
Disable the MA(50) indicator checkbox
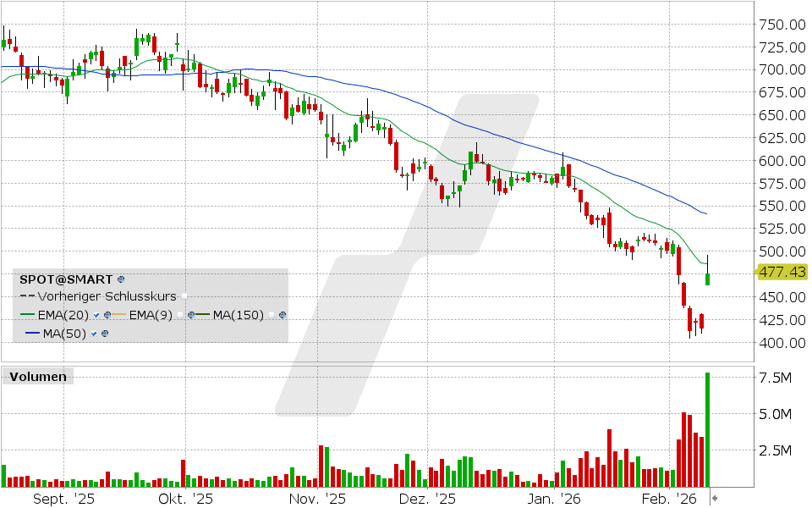(92, 333)
